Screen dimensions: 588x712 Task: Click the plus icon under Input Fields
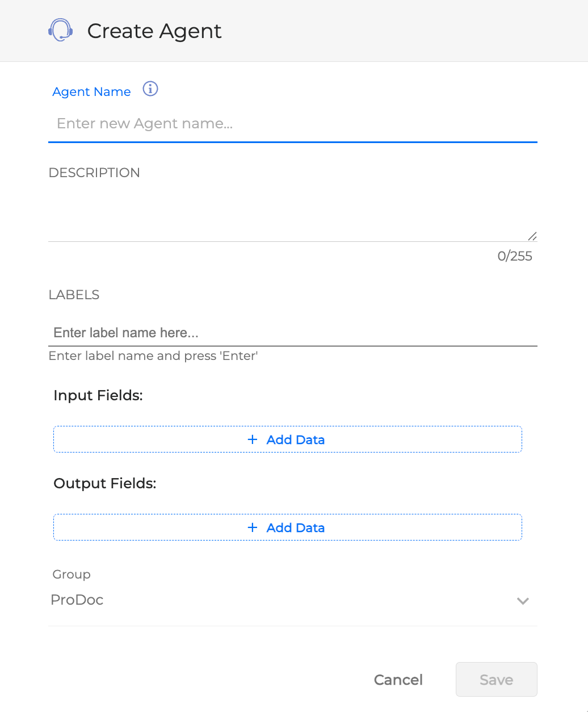click(253, 439)
